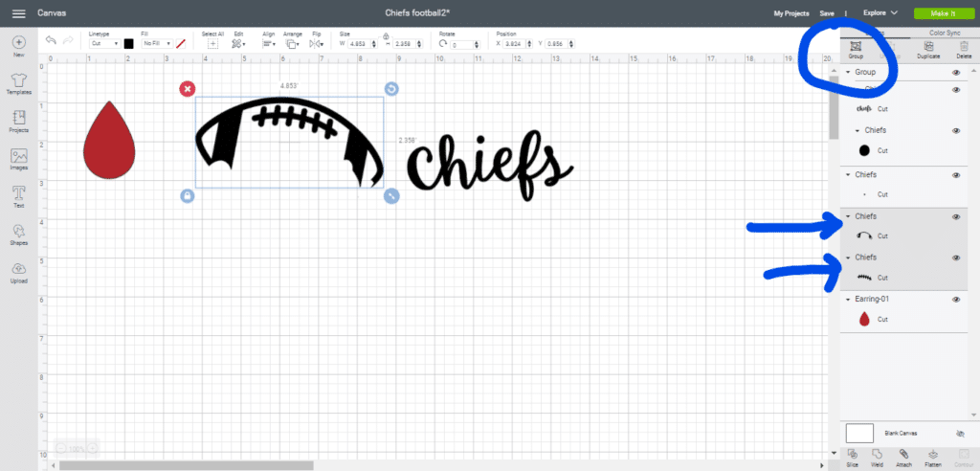Collapse the Group layer arrow
The image size is (980, 471).
click(x=848, y=73)
